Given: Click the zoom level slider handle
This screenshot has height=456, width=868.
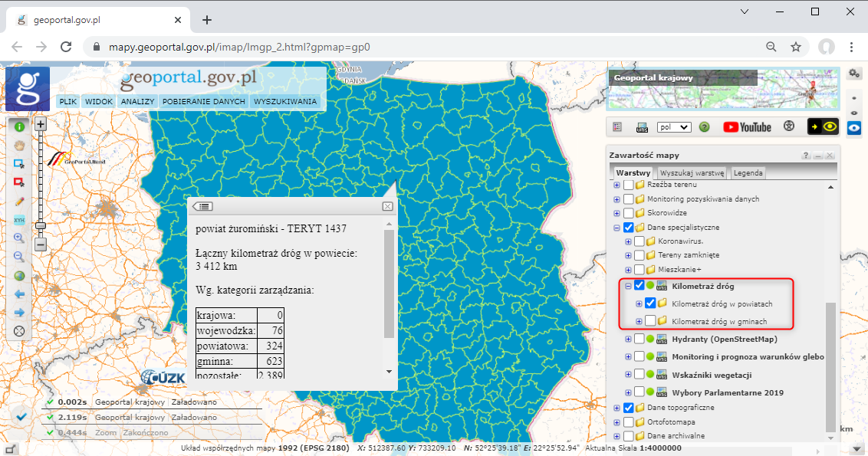Looking at the screenshot, I should click(41, 225).
